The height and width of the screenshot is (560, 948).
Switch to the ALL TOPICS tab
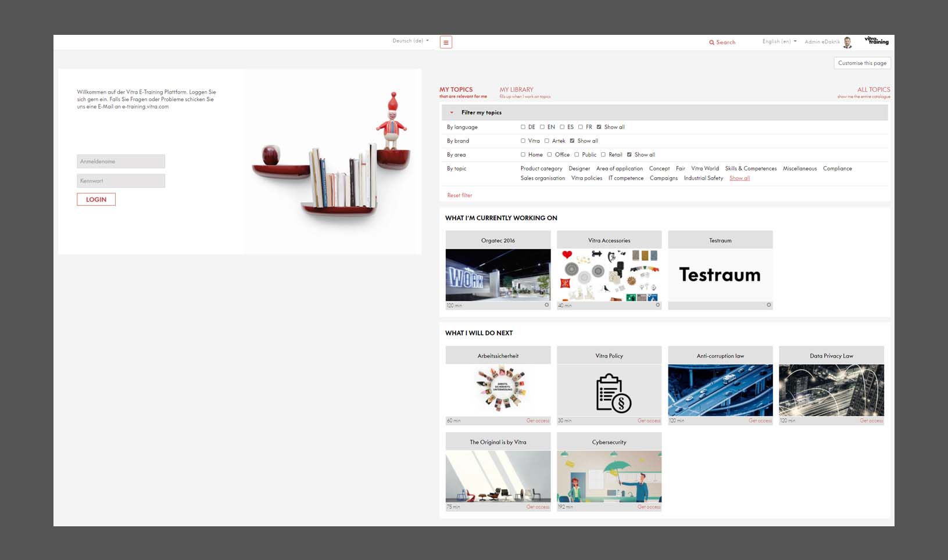tap(864, 92)
